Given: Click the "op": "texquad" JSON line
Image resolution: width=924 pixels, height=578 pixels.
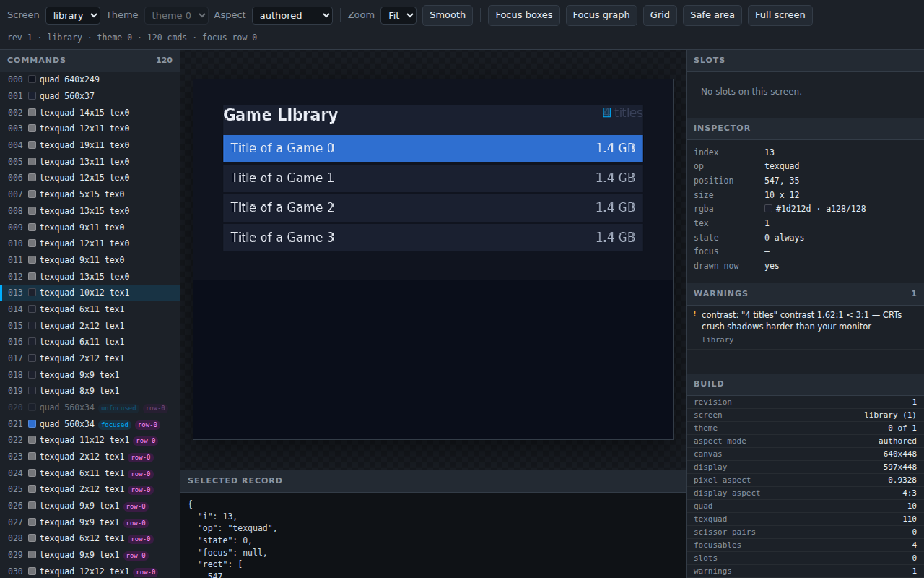Looking at the screenshot, I should (x=237, y=528).
